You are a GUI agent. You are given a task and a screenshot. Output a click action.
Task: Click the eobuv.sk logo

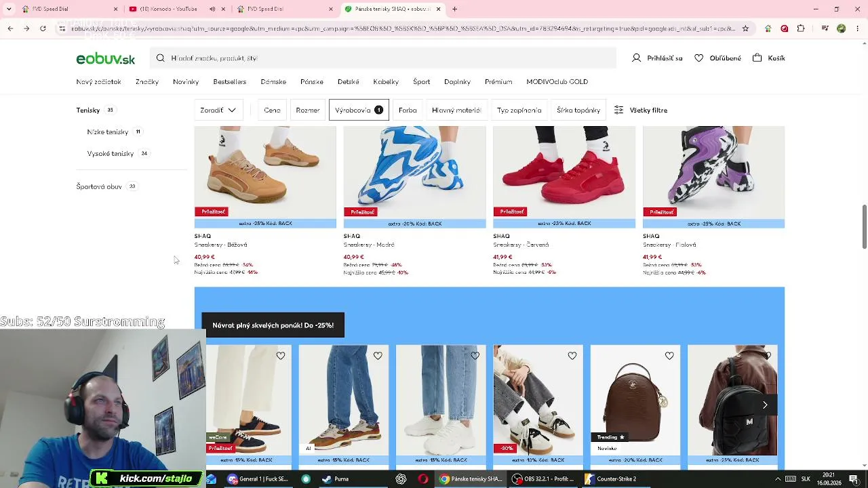point(106,59)
